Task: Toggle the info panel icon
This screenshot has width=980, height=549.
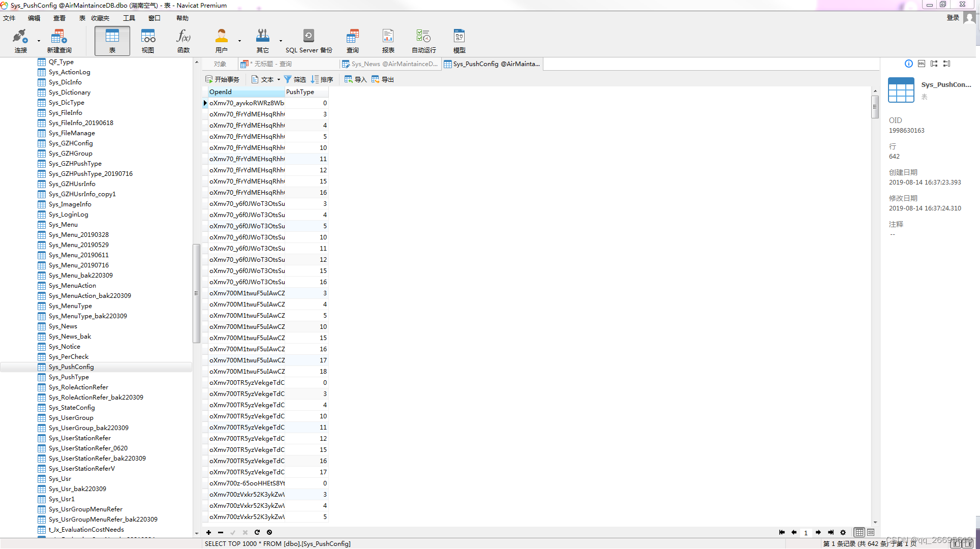Action: pos(909,64)
